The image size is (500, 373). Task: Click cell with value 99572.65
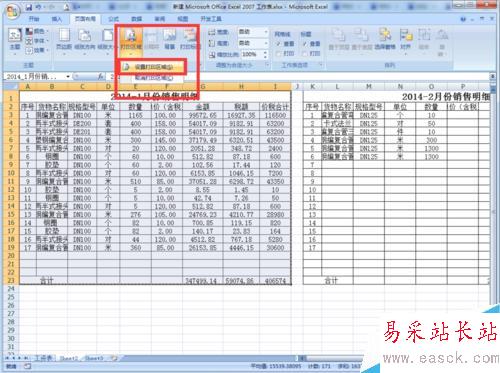click(x=203, y=115)
